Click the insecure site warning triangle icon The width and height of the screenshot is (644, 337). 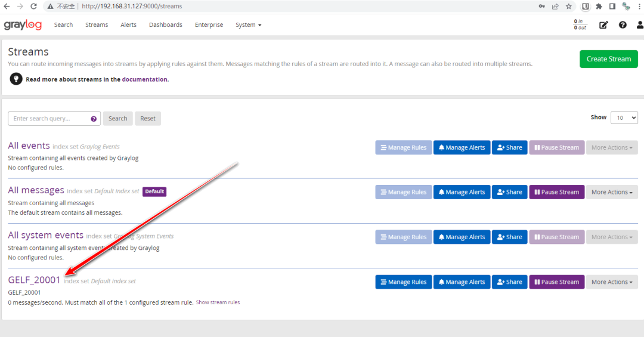50,6
